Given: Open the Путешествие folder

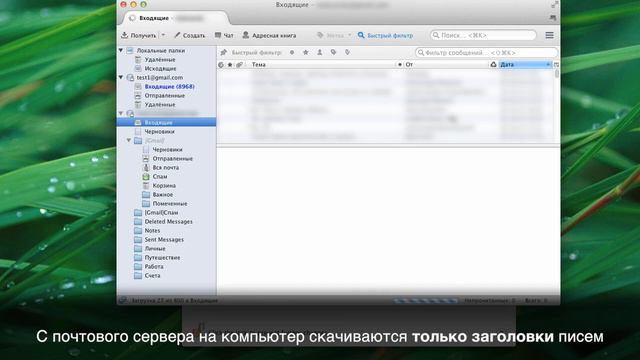Looking at the screenshot, I should (162, 257).
